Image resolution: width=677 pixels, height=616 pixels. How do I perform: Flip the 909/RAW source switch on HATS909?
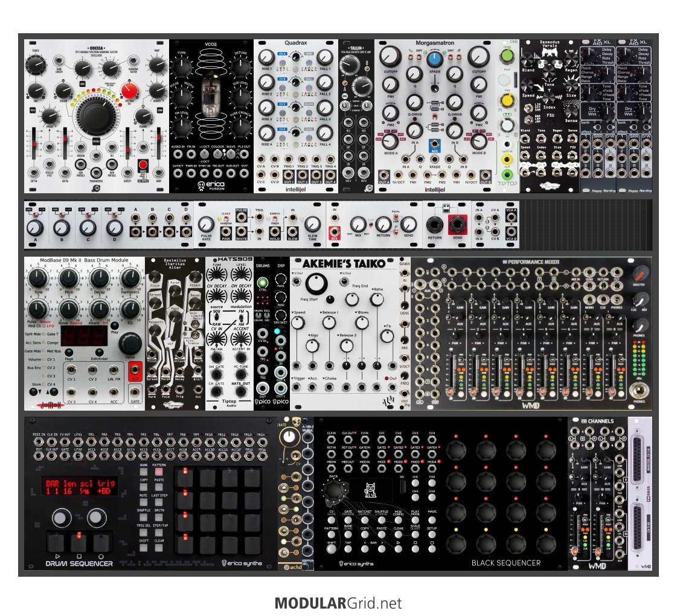click(216, 318)
